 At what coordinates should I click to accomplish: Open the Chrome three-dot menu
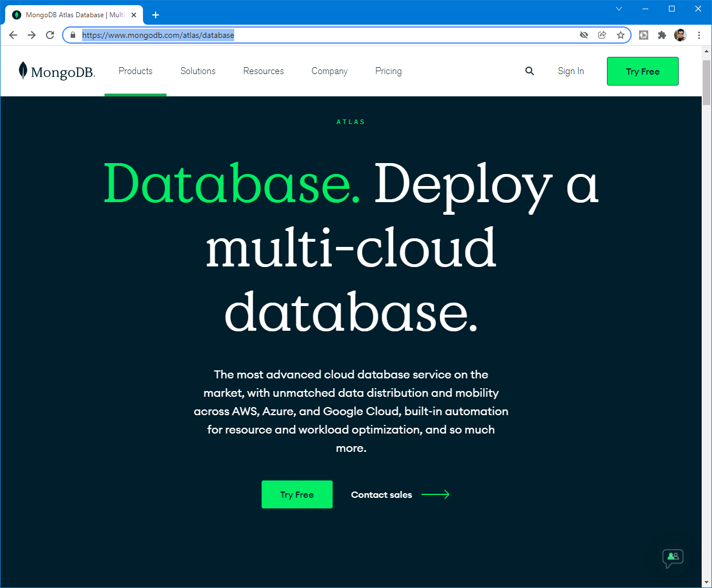(x=699, y=35)
